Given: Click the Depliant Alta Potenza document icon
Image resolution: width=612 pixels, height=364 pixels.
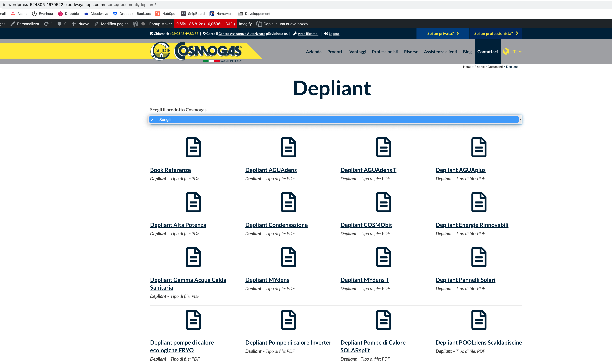Looking at the screenshot, I should [x=193, y=202].
